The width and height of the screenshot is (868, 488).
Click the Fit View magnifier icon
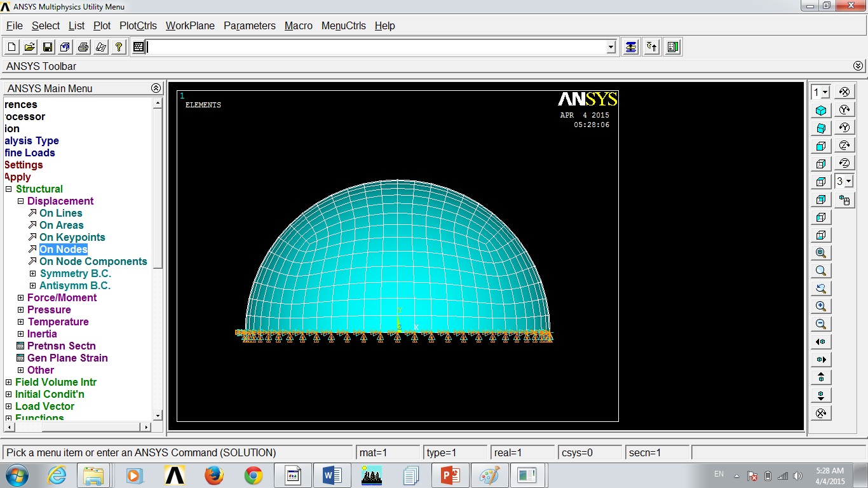(821, 253)
